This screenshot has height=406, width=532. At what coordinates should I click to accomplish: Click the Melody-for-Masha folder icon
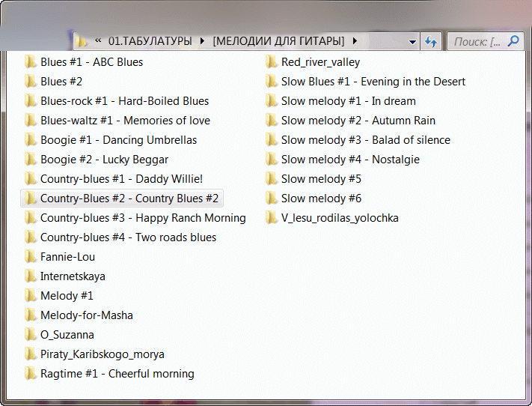(x=30, y=315)
